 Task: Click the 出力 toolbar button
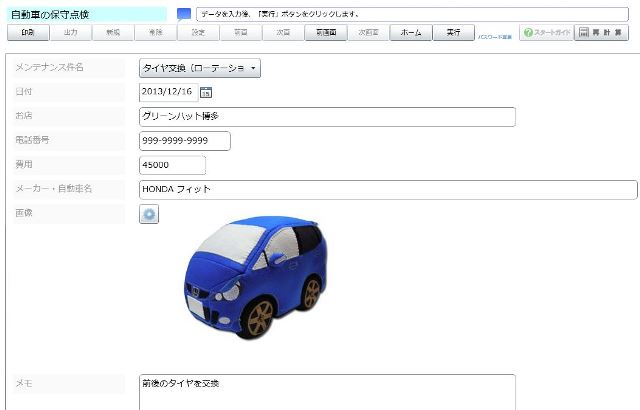[70, 33]
